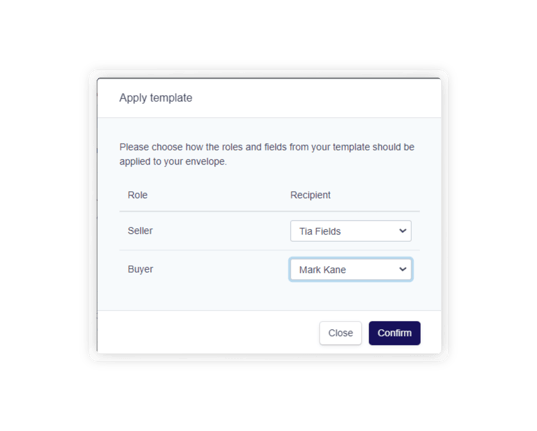Open the Seller recipient dropdown
Image resolution: width=537 pixels, height=431 pixels.
coord(351,231)
